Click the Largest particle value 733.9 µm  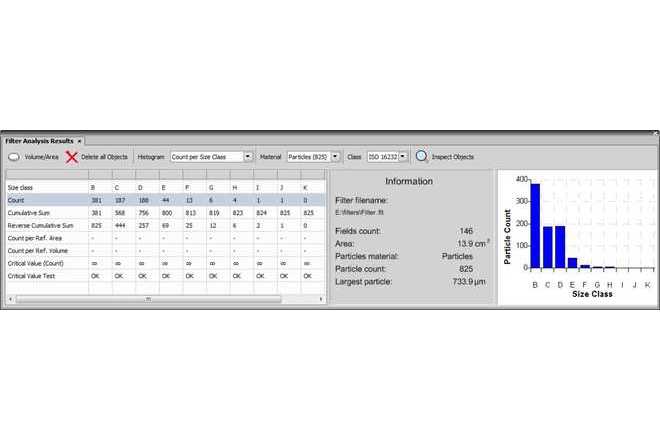pyautogui.click(x=469, y=281)
